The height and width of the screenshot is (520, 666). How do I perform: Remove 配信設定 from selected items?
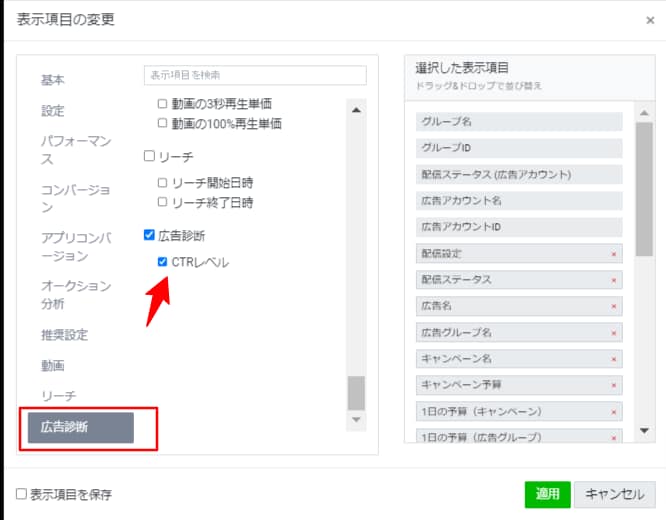point(613,254)
